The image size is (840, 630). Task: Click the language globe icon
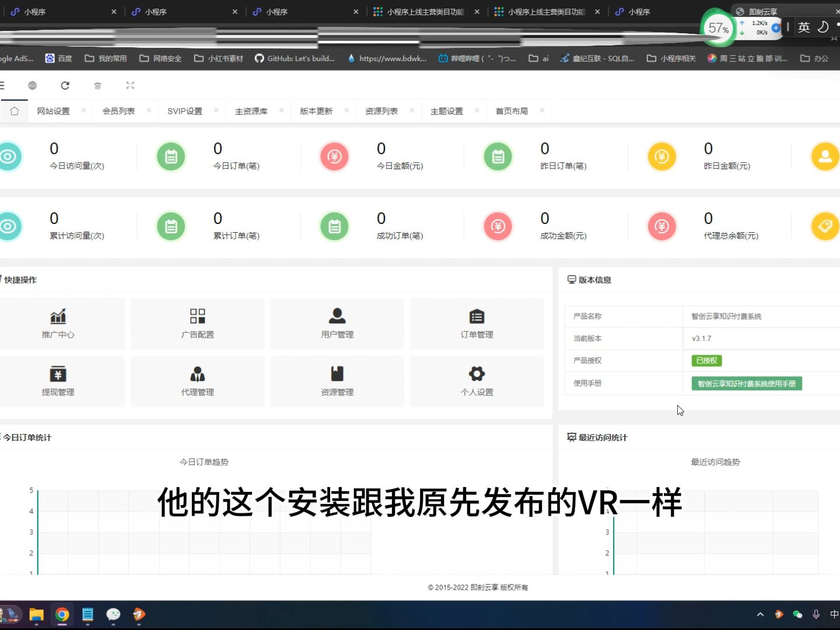tap(33, 85)
